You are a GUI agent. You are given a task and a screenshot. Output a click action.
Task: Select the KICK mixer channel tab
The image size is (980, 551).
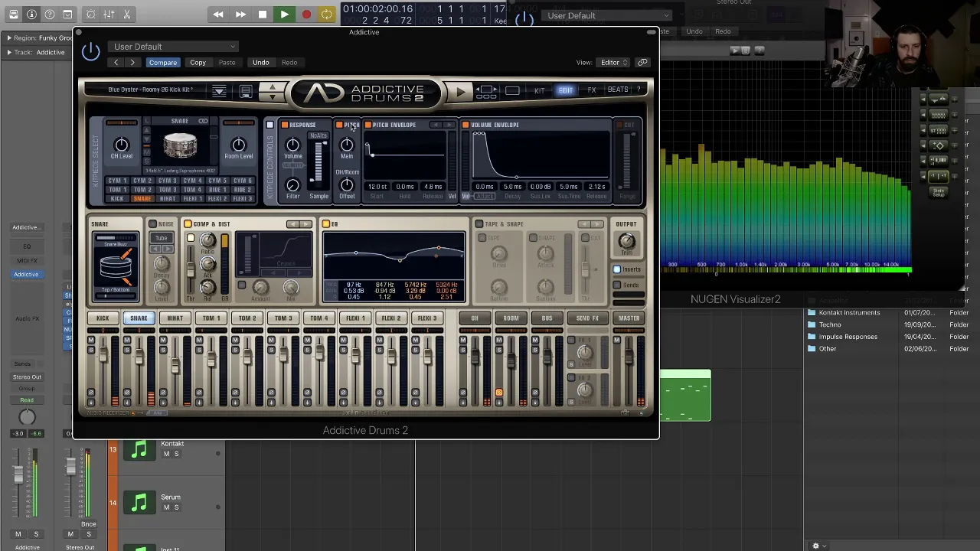click(103, 318)
